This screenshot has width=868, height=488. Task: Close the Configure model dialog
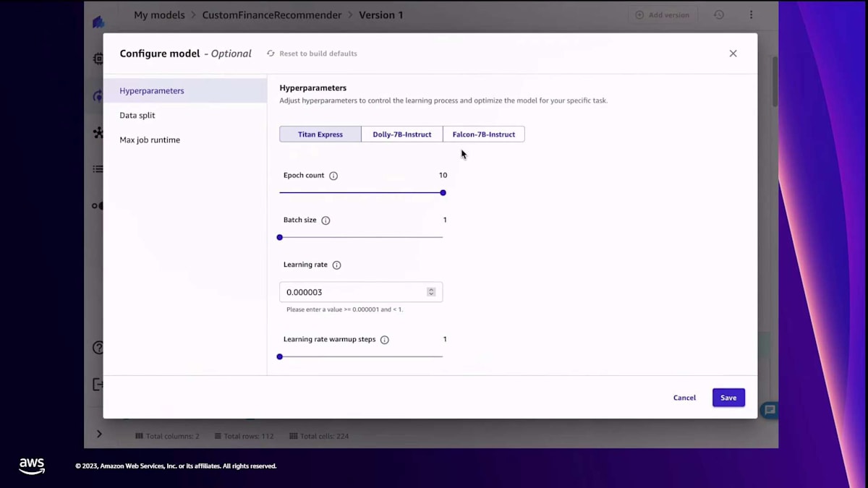tap(733, 53)
